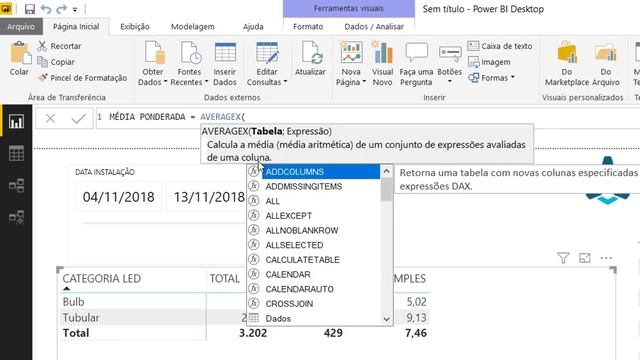Open the Editar Consultas dropdown
This screenshot has height=360, width=640.
[x=267, y=64]
